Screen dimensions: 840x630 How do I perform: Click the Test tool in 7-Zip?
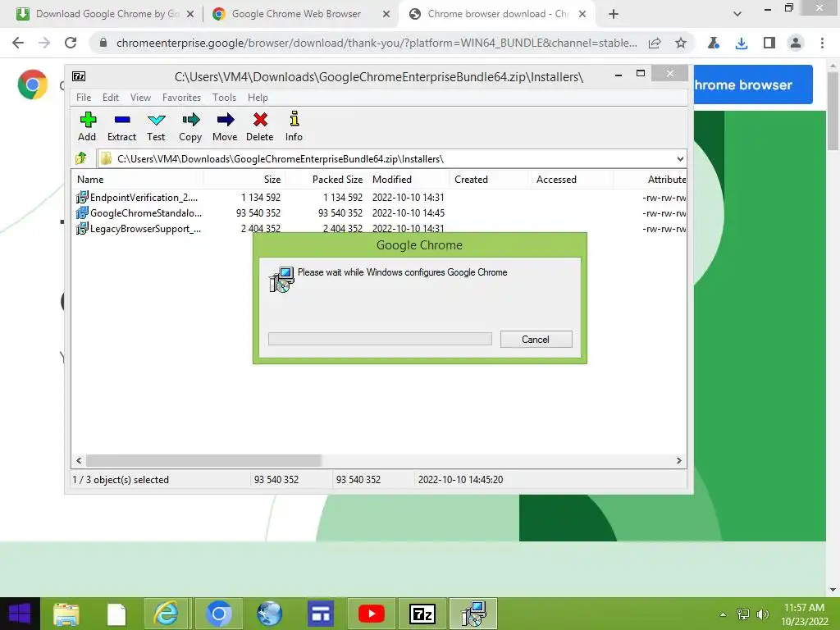pos(156,127)
